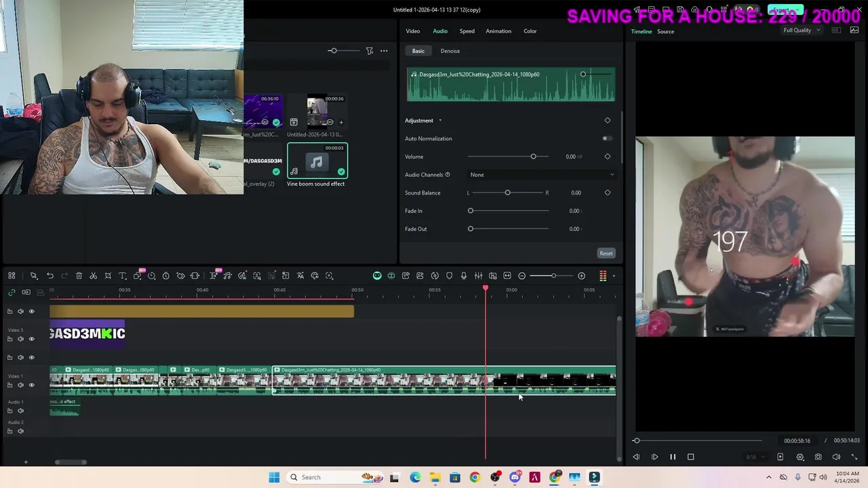Viewport: 868px width, 488px height.
Task: Lock the Video 1 track
Action: click(x=9, y=385)
